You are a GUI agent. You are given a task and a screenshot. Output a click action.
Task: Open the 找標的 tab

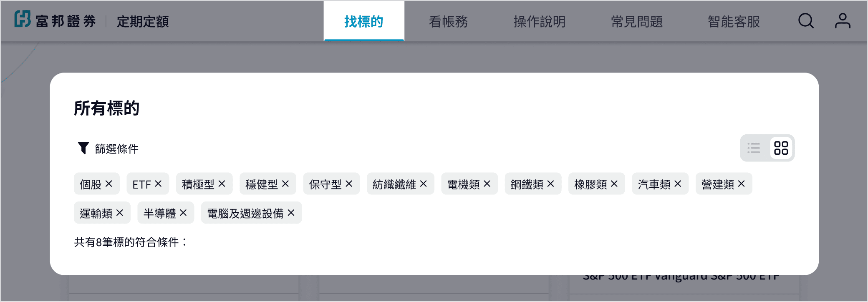click(x=363, y=21)
